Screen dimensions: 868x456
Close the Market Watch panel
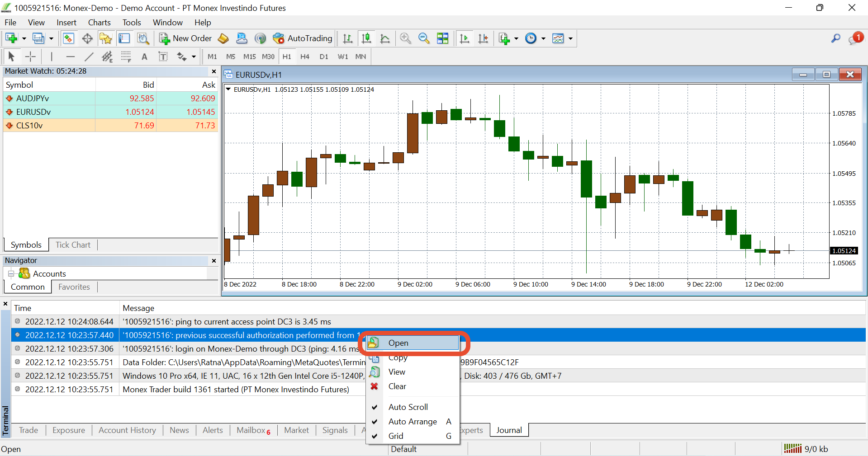[x=214, y=71]
